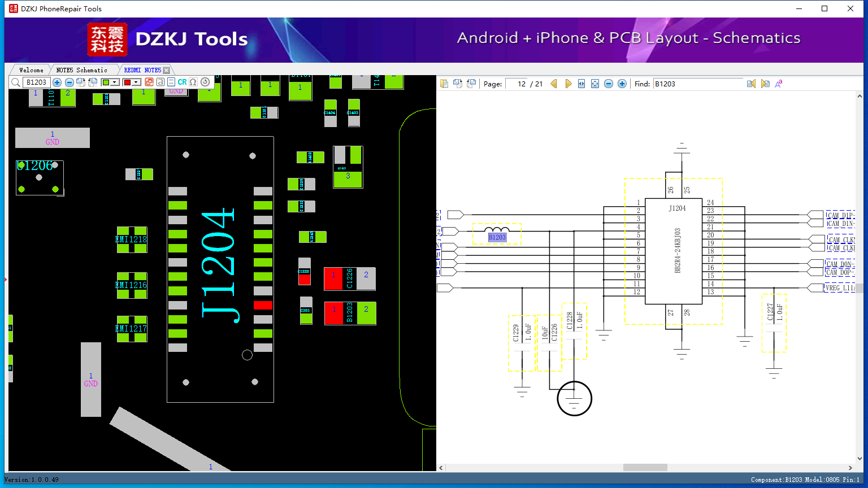Image resolution: width=868 pixels, height=488 pixels.
Task: Select EMI1217 component on the PCB
Action: point(132,329)
